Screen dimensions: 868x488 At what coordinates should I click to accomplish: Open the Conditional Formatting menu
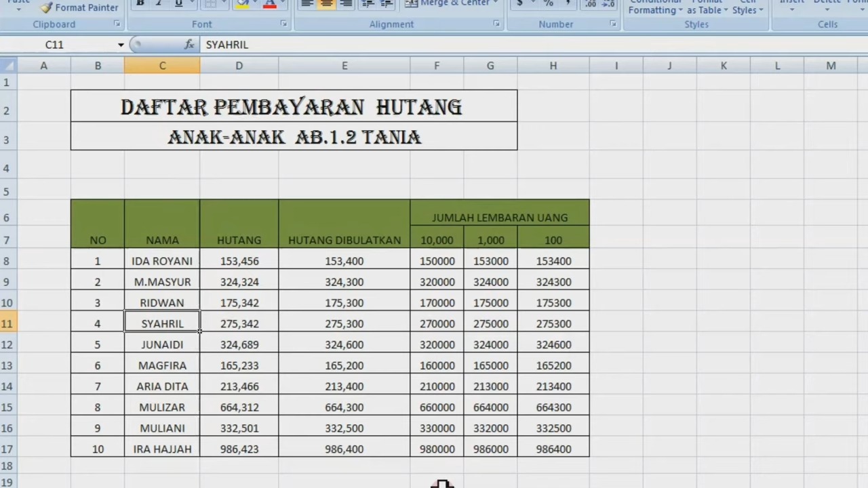654,7
